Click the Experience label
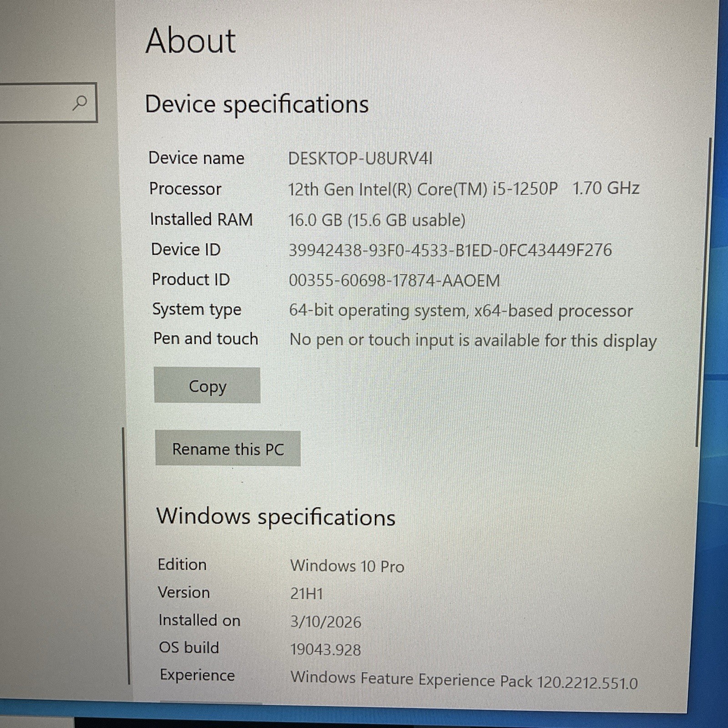728x728 pixels. (x=197, y=676)
